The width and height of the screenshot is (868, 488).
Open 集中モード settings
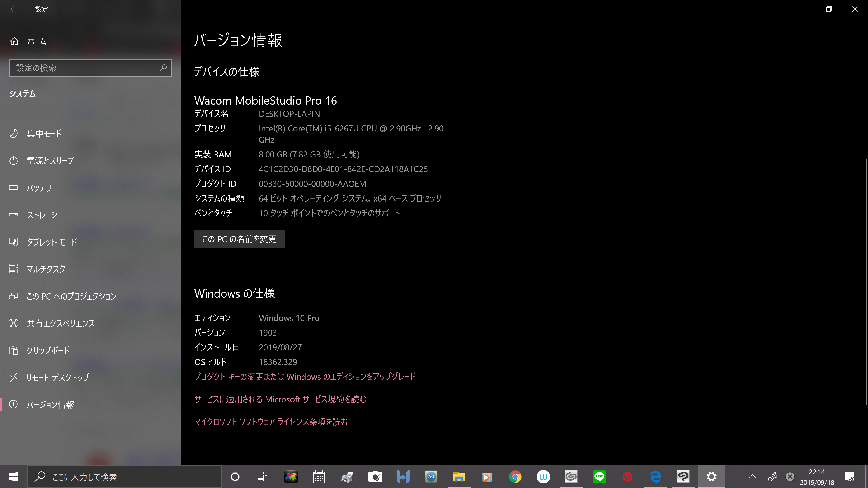click(x=44, y=133)
